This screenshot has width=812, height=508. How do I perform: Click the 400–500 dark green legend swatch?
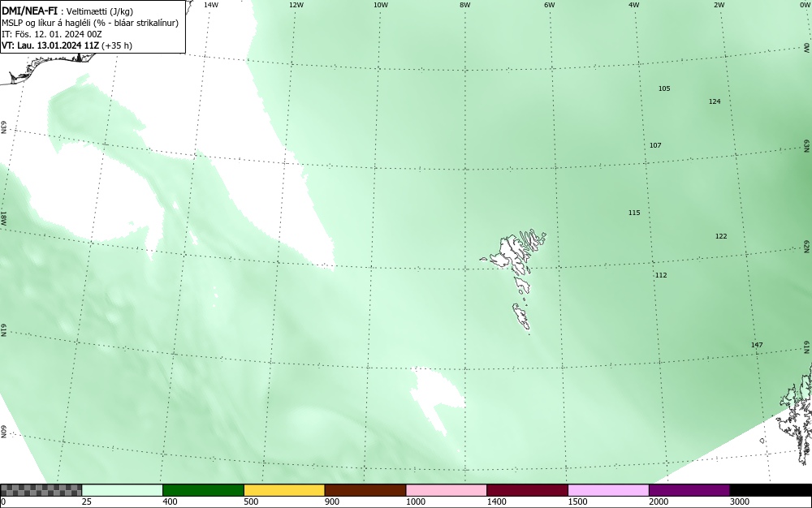pos(203,490)
